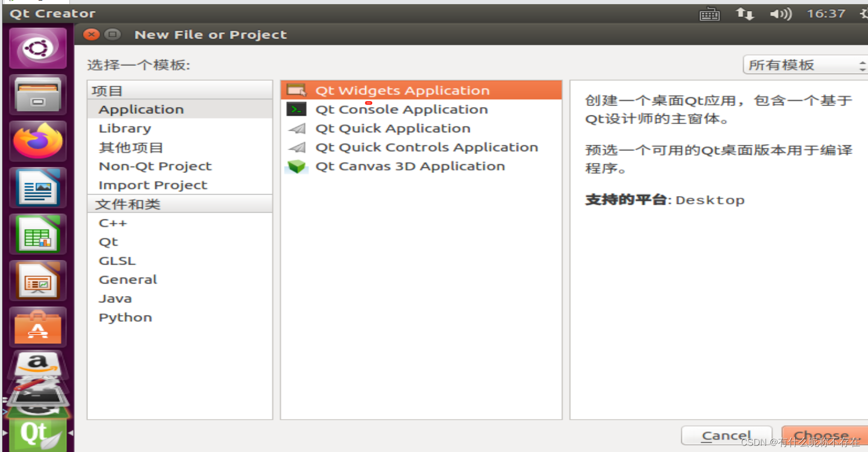Launch LibreOffice Calc from the dock
Screen dimensions: 868x452
[x=38, y=234]
